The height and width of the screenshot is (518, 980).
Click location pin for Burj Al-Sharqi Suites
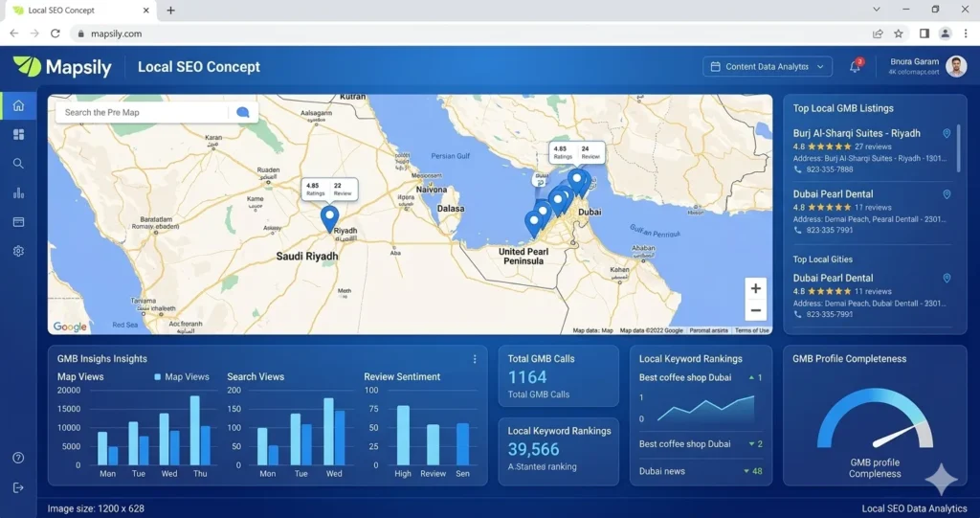(947, 133)
